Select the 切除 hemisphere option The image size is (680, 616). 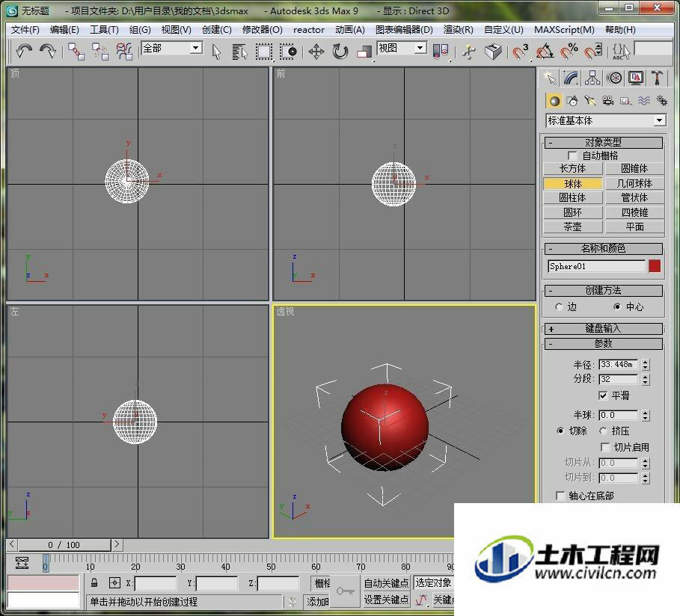(560, 431)
